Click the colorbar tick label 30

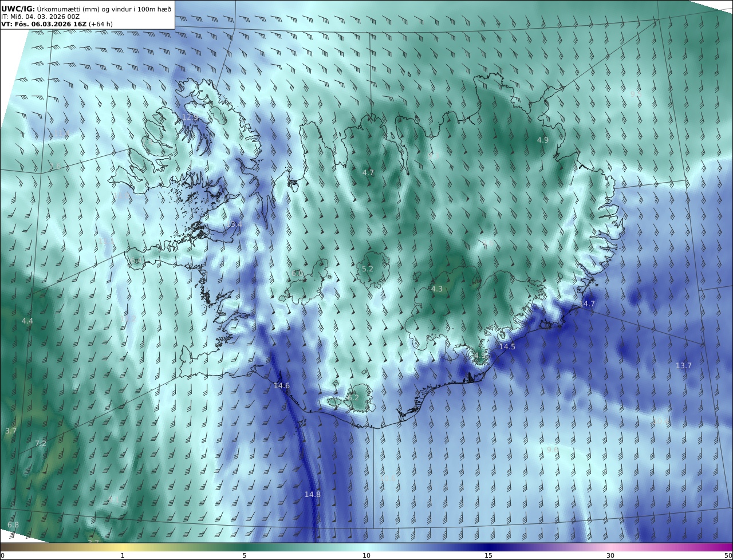pyautogui.click(x=610, y=555)
